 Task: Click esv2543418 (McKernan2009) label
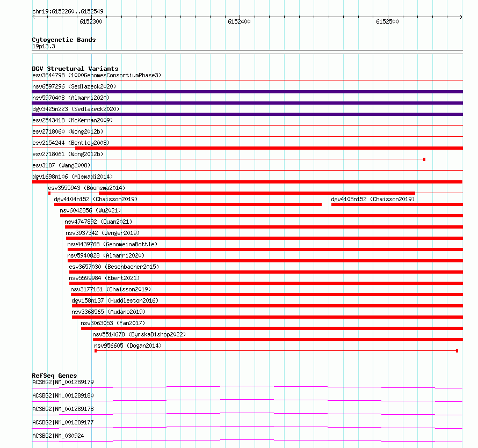(x=73, y=120)
